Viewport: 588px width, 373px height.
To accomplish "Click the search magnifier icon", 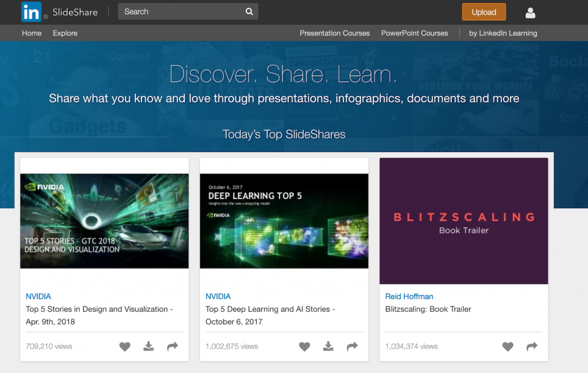I will pos(249,11).
